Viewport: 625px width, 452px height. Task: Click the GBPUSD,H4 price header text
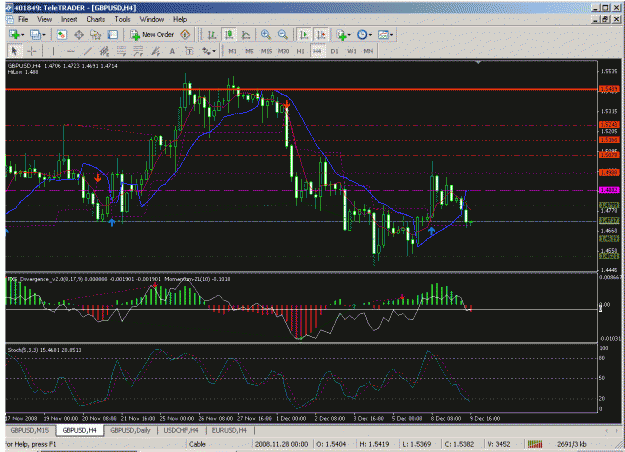(63, 66)
